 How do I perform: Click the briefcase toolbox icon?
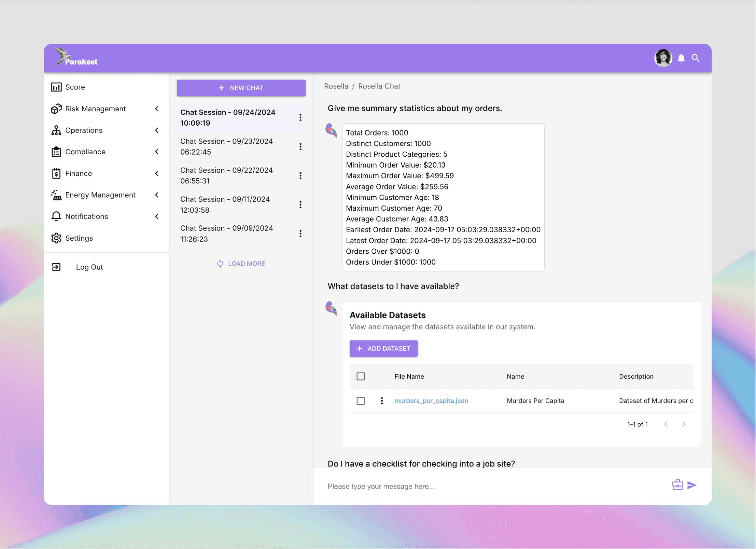point(677,485)
